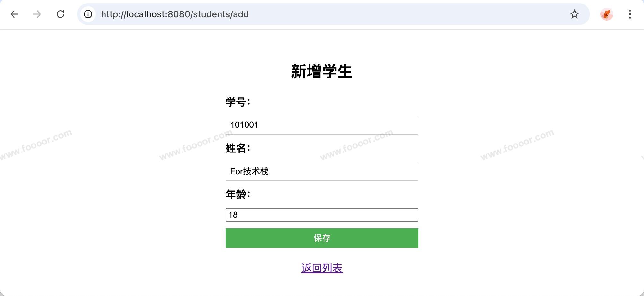The image size is (644, 296).
Task: Click the For技术栈 name text
Action: point(249,171)
